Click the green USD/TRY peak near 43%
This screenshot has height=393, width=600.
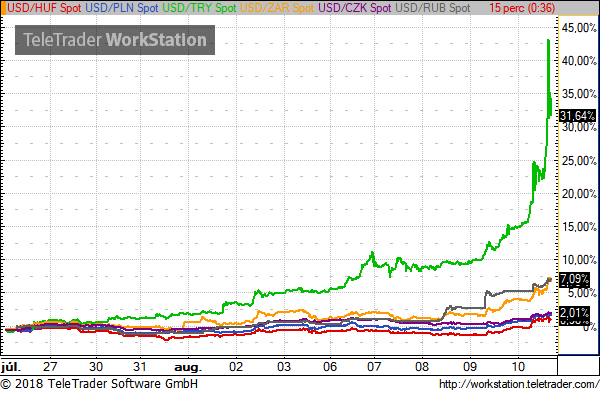click(549, 40)
